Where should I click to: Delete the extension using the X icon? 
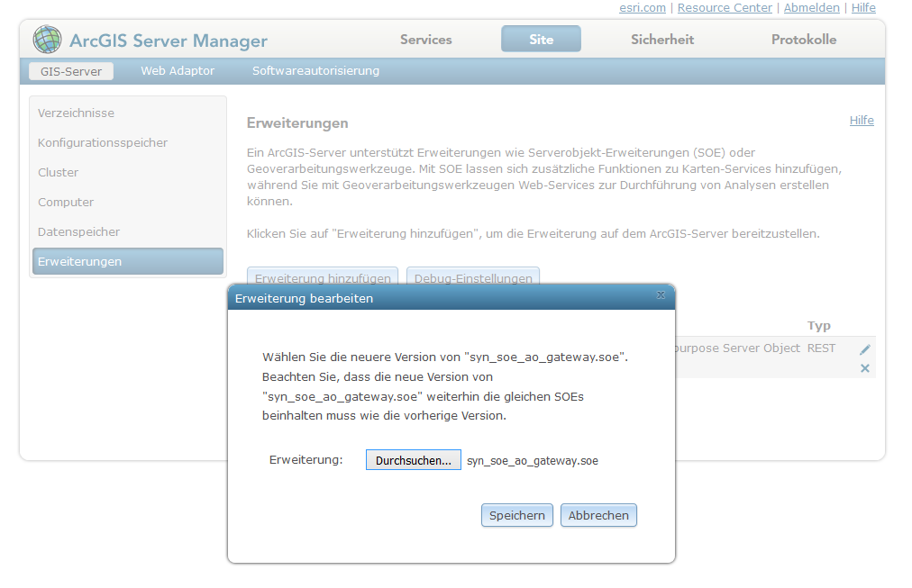point(864,368)
